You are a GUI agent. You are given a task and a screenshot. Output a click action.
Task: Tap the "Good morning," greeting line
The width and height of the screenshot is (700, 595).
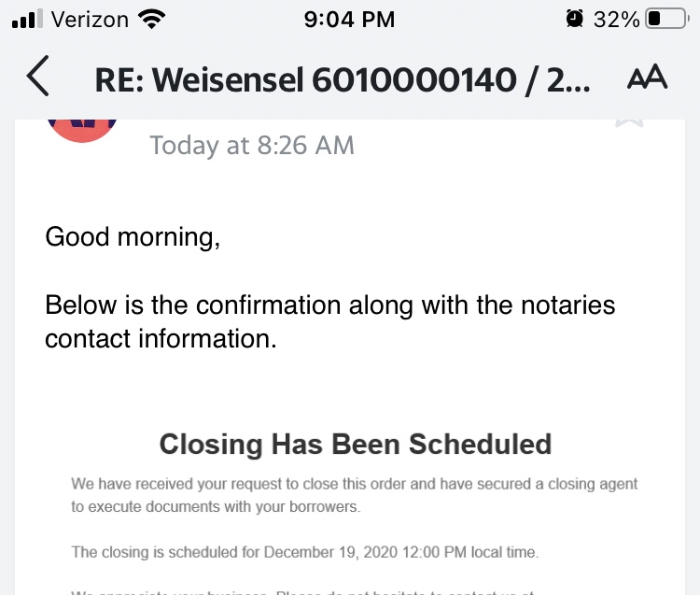coord(133,236)
